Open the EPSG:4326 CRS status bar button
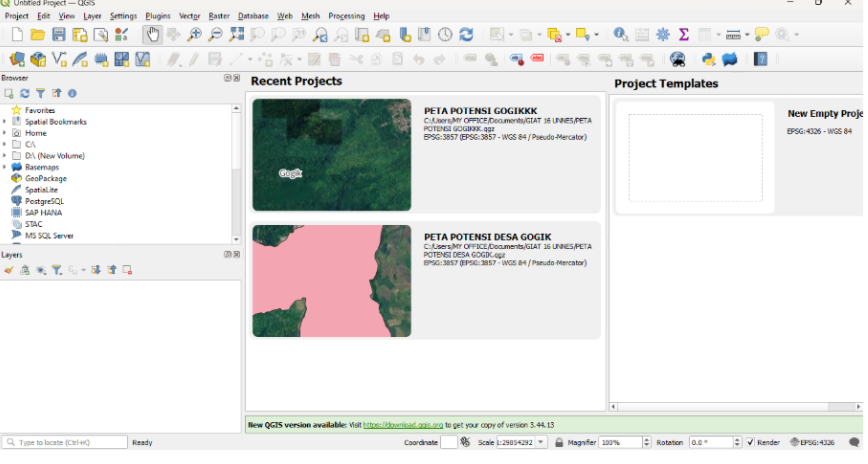Screen dimensions: 868x464 (812, 442)
